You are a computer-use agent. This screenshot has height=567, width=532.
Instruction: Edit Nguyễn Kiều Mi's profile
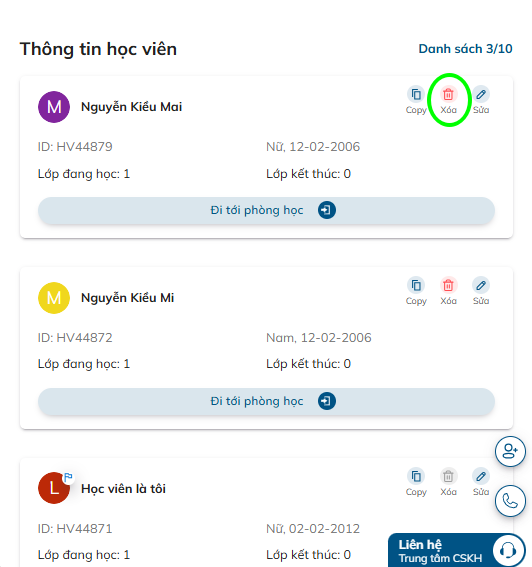[481, 291]
